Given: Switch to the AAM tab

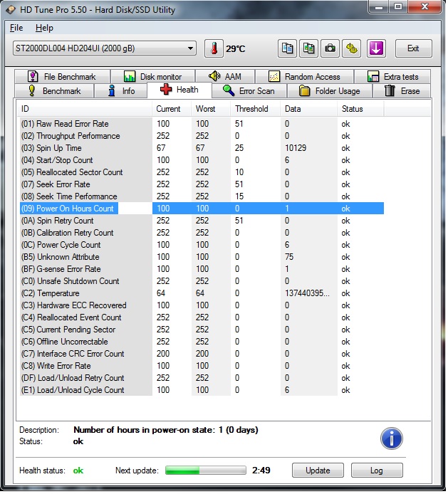Looking at the screenshot, I should (225, 77).
